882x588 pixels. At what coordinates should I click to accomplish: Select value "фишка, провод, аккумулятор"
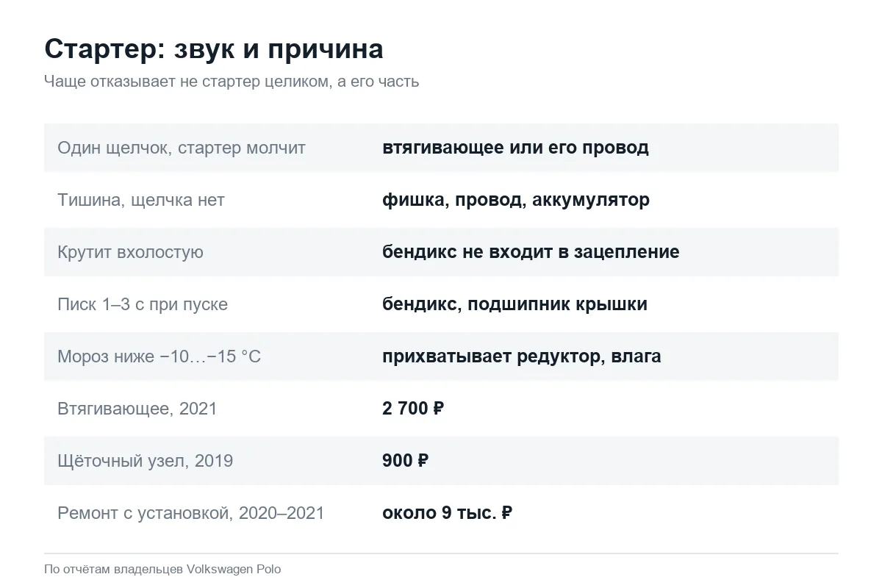pos(516,200)
